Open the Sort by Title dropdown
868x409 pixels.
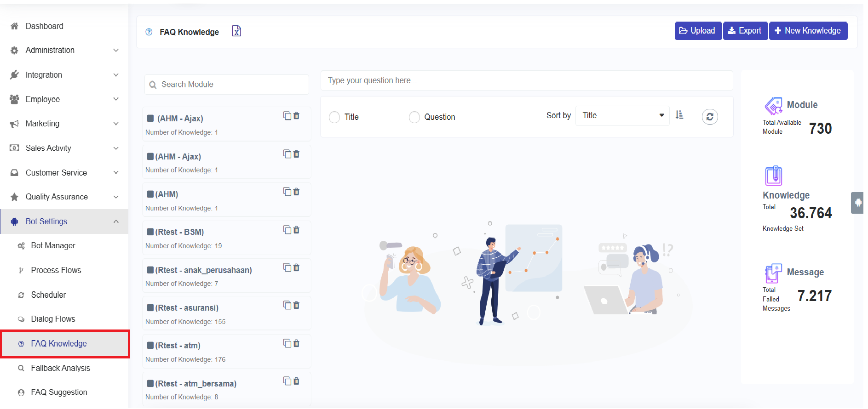click(x=622, y=116)
